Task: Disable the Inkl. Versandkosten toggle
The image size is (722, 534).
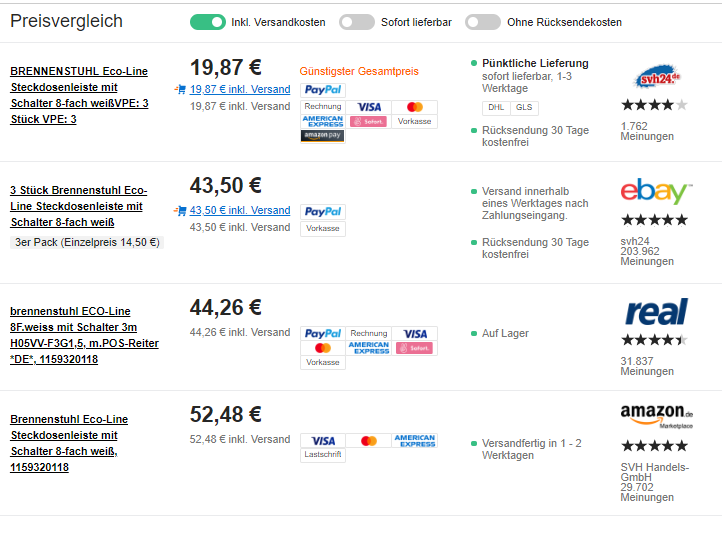Action: (x=207, y=22)
